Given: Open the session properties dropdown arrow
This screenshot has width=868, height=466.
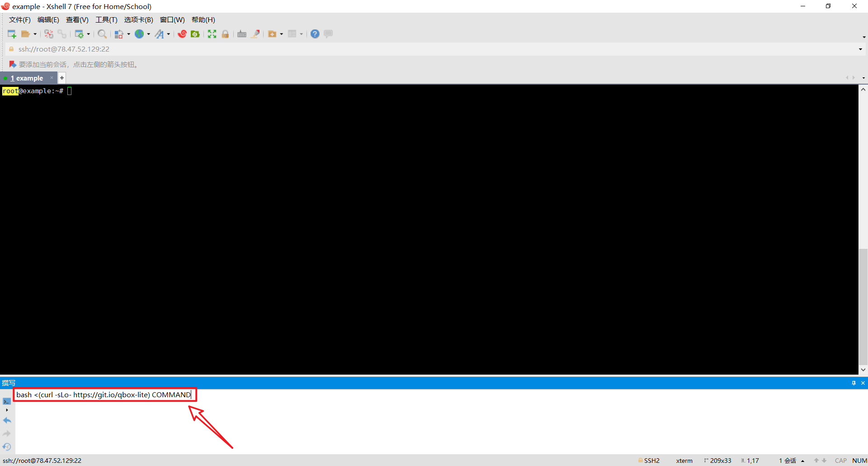Looking at the screenshot, I should tap(88, 34).
